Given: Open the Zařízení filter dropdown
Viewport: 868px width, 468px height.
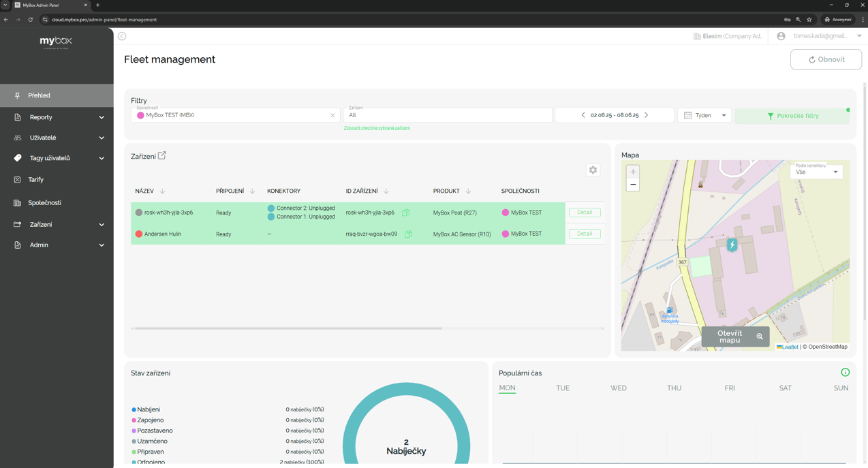Looking at the screenshot, I should point(448,115).
